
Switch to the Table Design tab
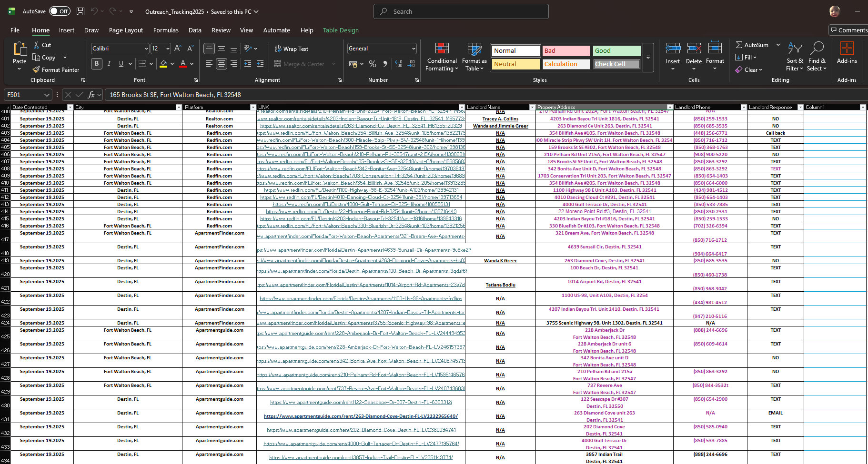pyautogui.click(x=341, y=30)
